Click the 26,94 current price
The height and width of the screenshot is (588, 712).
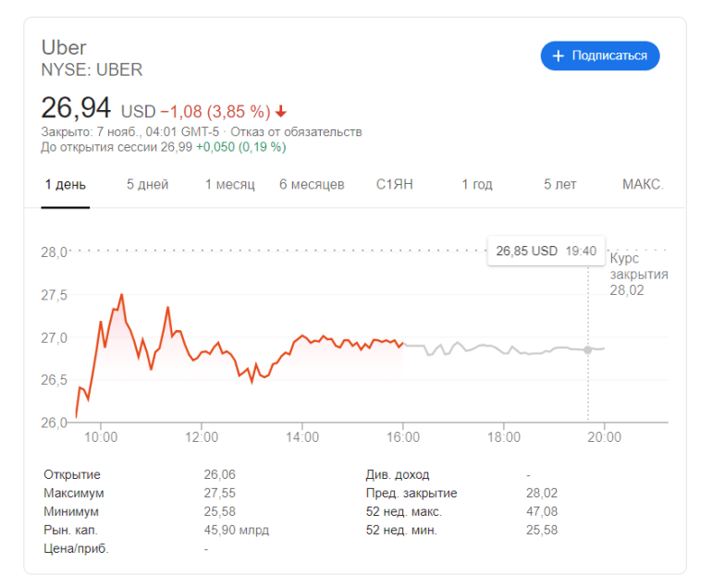[x=76, y=108]
